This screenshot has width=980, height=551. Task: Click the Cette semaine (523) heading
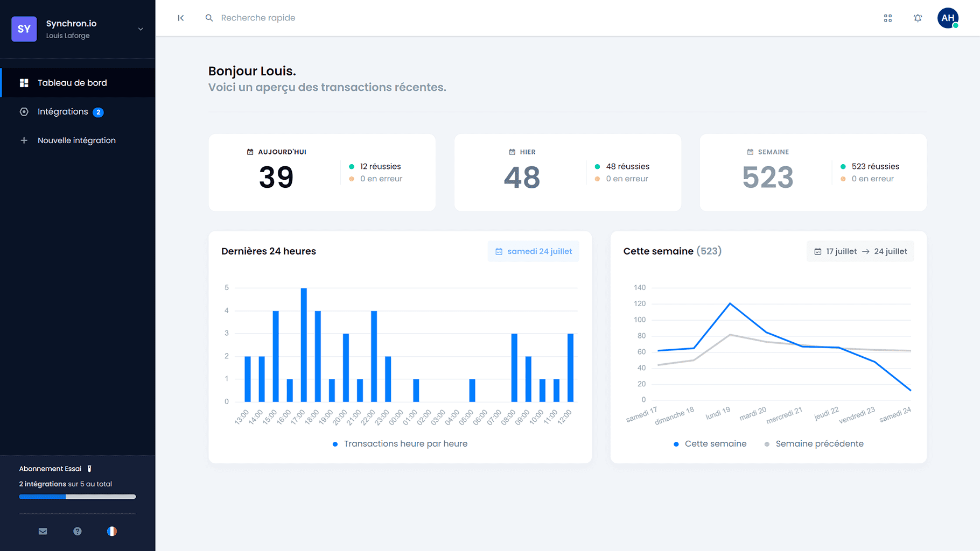pos(673,251)
